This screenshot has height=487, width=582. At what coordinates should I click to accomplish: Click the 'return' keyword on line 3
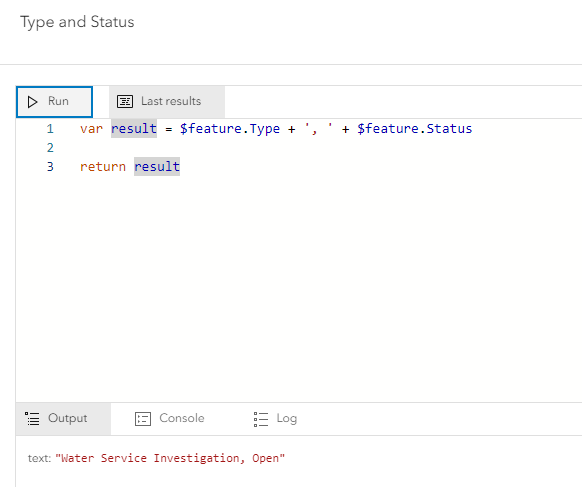tap(103, 167)
